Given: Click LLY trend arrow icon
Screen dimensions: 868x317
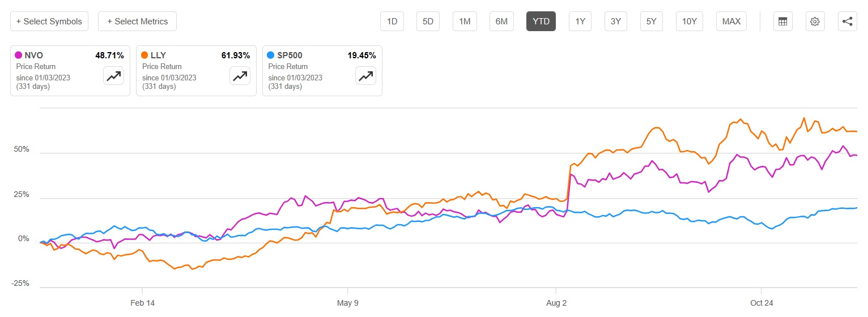Looking at the screenshot, I should click(x=240, y=75).
